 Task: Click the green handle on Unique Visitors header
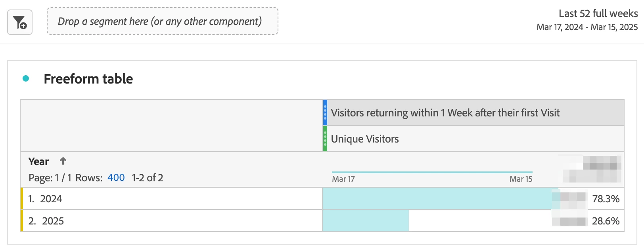(x=325, y=139)
